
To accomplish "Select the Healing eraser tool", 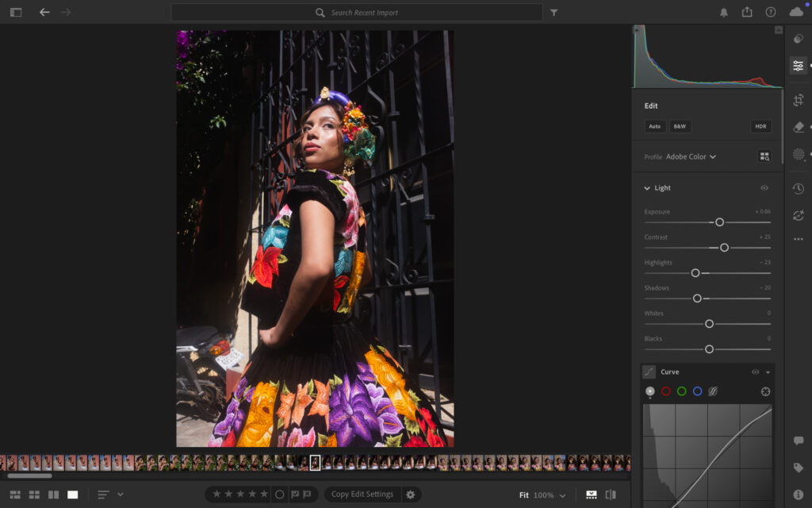I will [x=798, y=127].
